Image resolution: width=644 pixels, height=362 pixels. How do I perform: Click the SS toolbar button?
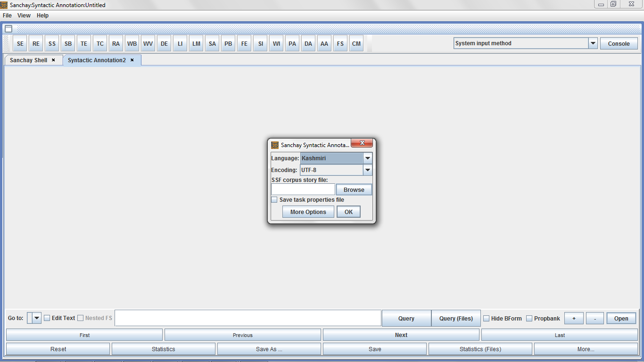pyautogui.click(x=52, y=43)
